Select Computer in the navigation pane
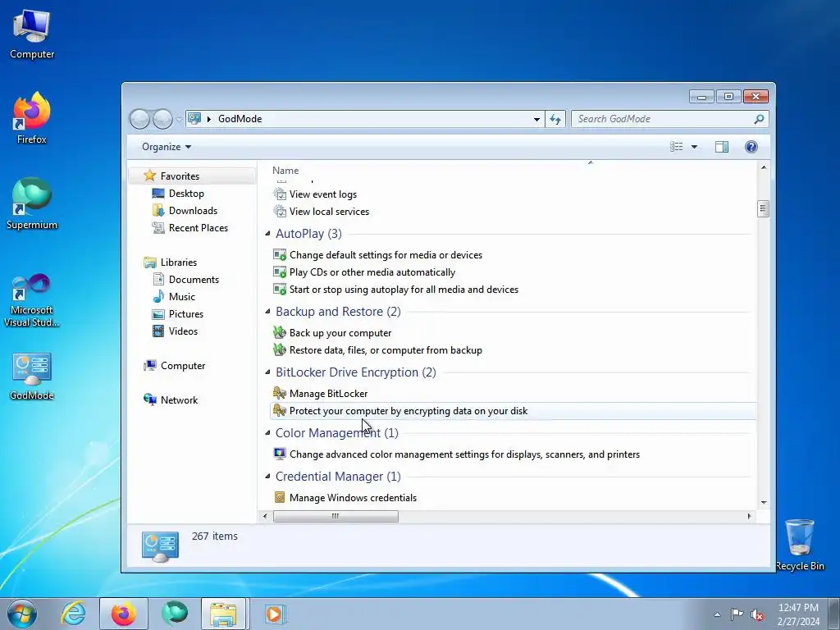 183,366
